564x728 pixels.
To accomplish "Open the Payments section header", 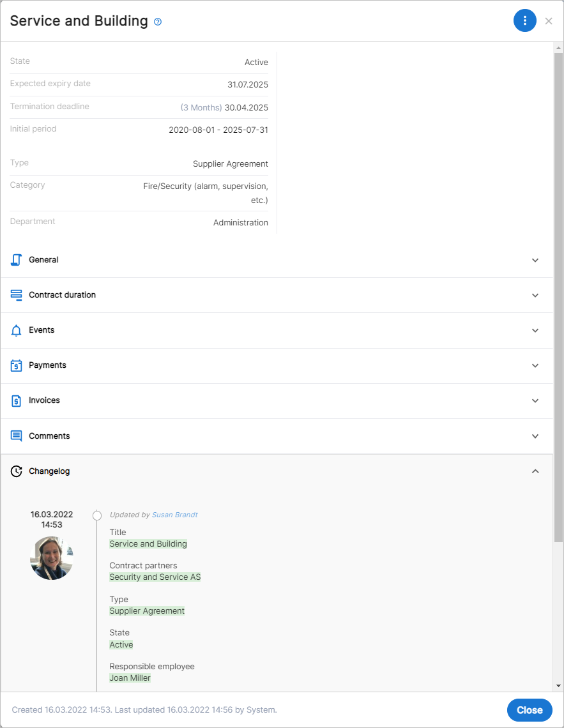I will pyautogui.click(x=277, y=365).
